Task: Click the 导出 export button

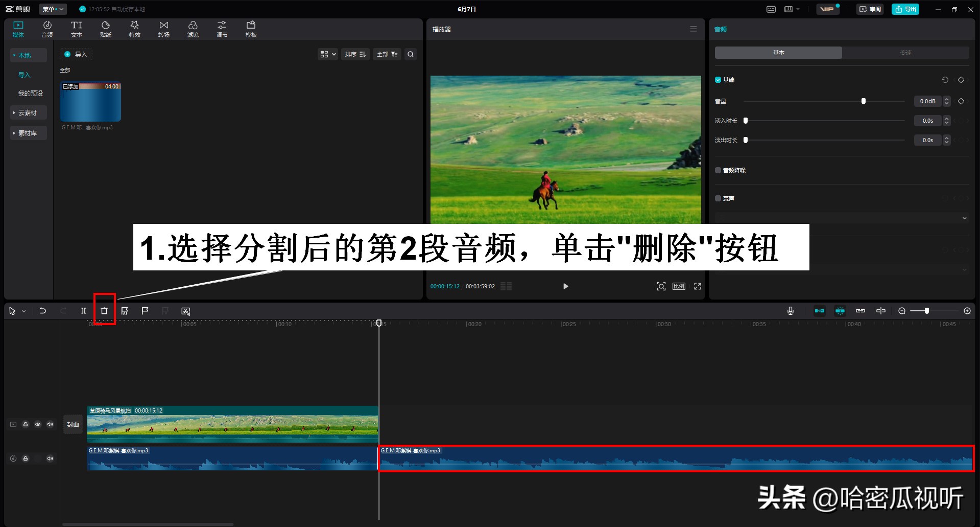Action: click(905, 9)
